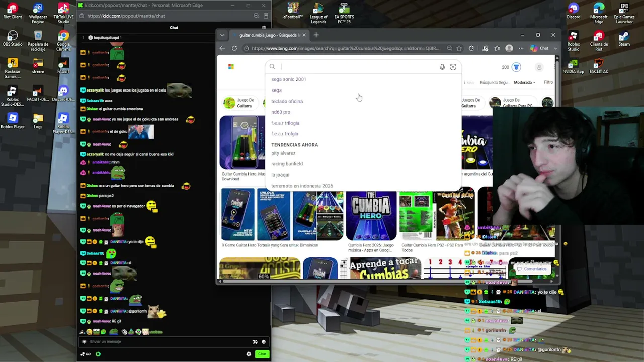The image size is (644, 362).
Task: Expand the Moderada SafeSearch dropdown
Action: point(524,82)
